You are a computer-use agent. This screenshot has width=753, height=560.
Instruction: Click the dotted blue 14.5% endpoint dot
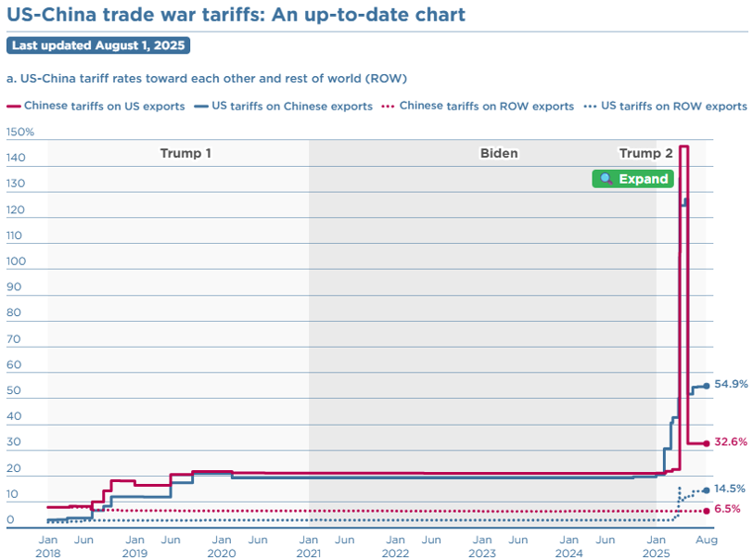pos(707,490)
